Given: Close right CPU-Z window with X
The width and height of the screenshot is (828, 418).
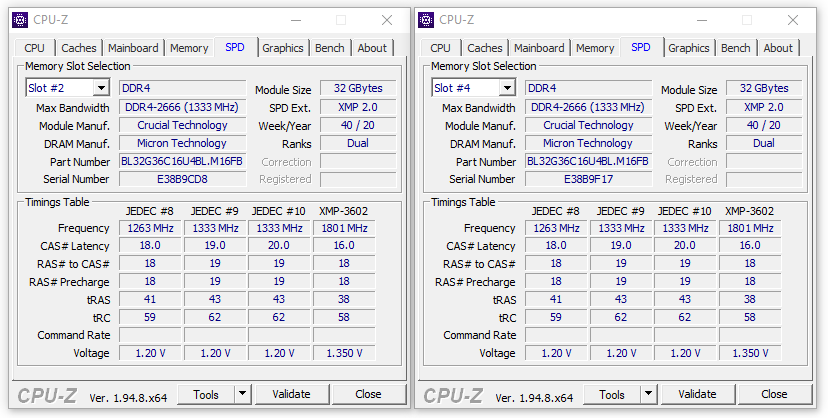Looking at the screenshot, I should tap(793, 20).
